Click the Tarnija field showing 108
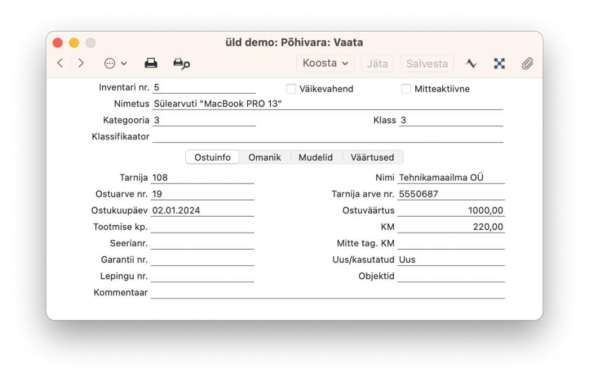 click(x=202, y=177)
